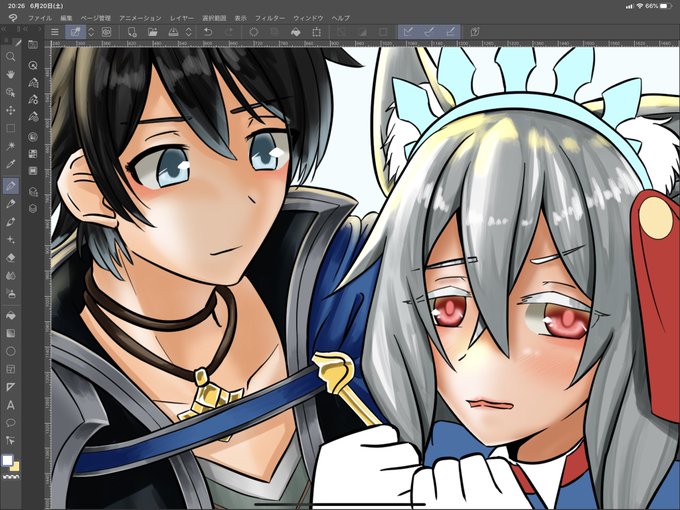The height and width of the screenshot is (510, 680).
Task: Select the highlighted Pen tool
Action: pyautogui.click(x=11, y=186)
